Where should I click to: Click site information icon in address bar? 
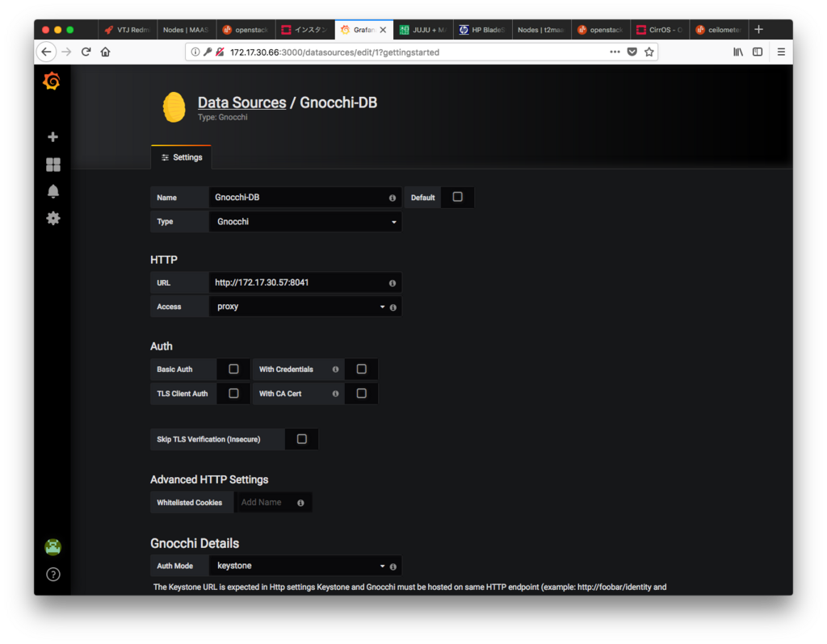[195, 52]
